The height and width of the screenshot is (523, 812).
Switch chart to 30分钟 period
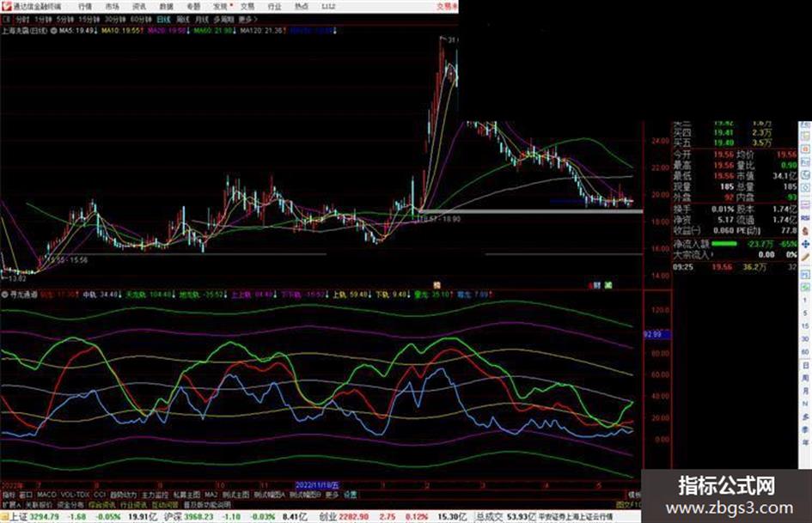tap(114, 20)
